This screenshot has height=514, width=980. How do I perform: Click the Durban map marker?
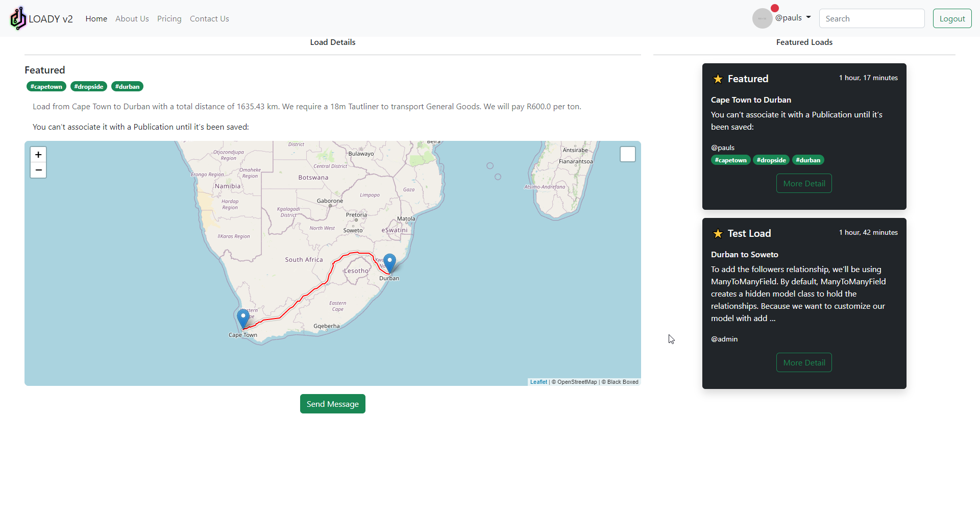coord(389,263)
